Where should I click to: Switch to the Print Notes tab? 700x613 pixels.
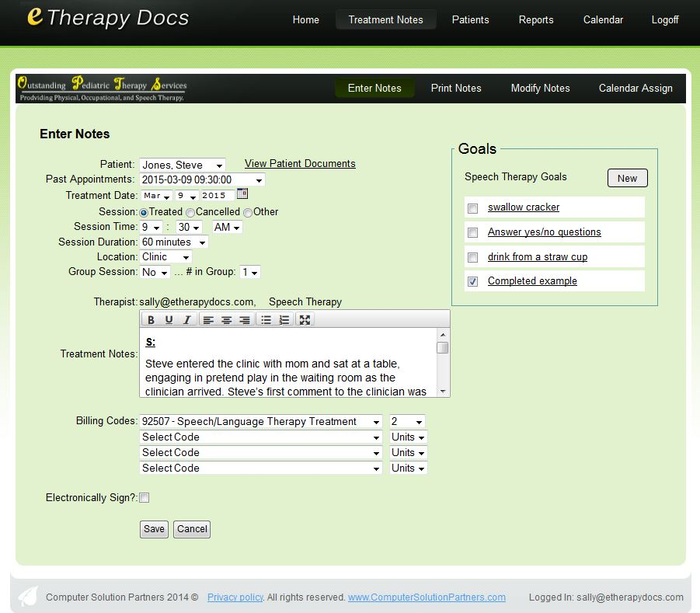click(456, 88)
